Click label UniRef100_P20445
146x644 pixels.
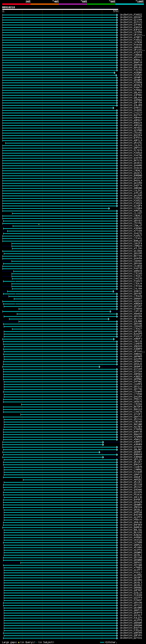point(131,472)
